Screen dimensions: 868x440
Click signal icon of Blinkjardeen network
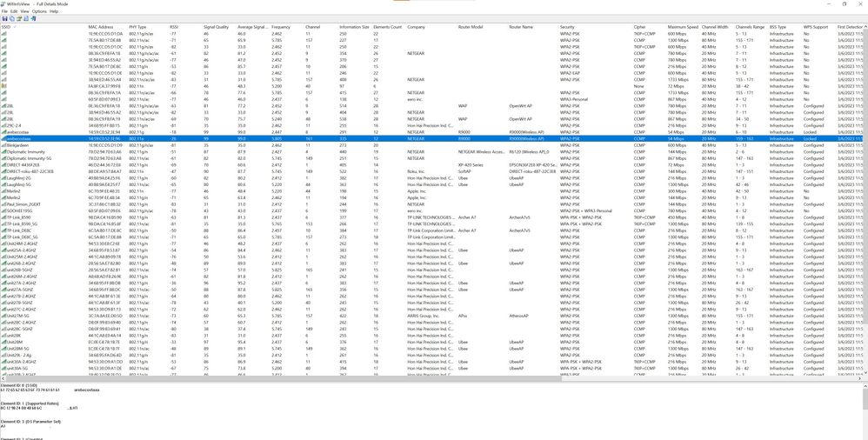[3, 145]
